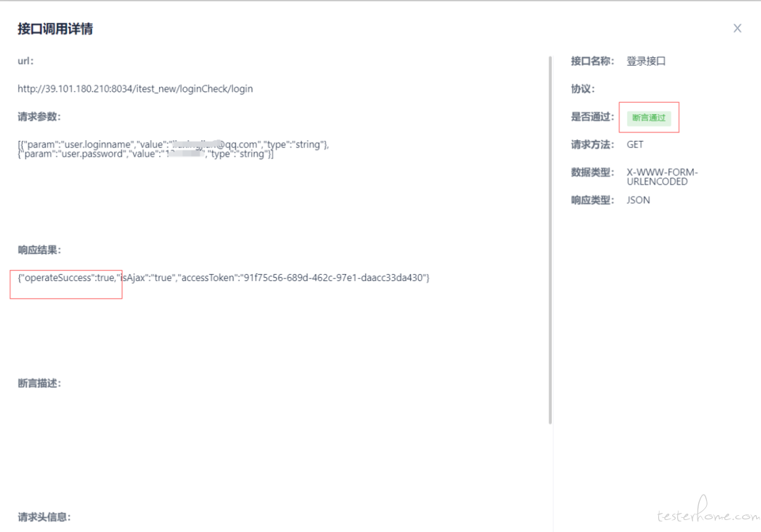Click the 请求头信息 section label

[44, 517]
